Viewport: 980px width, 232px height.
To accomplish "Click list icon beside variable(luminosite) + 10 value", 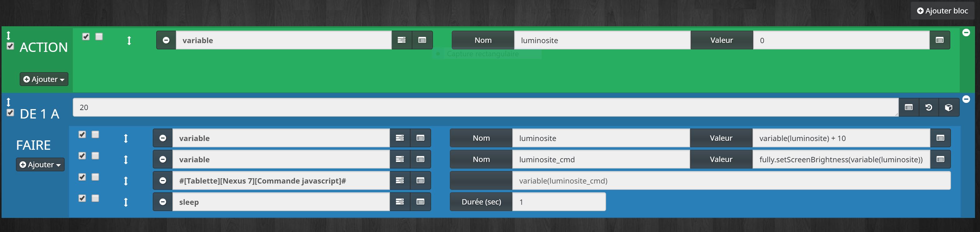I will [940, 138].
